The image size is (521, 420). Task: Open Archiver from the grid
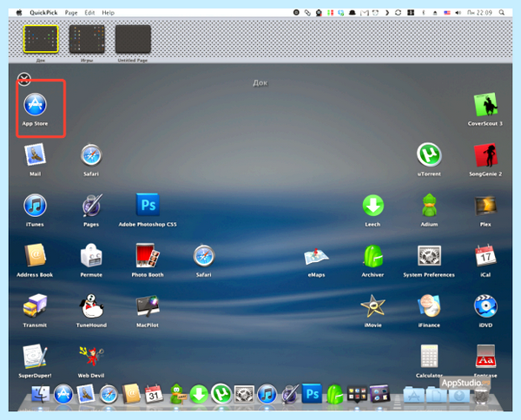[373, 256]
